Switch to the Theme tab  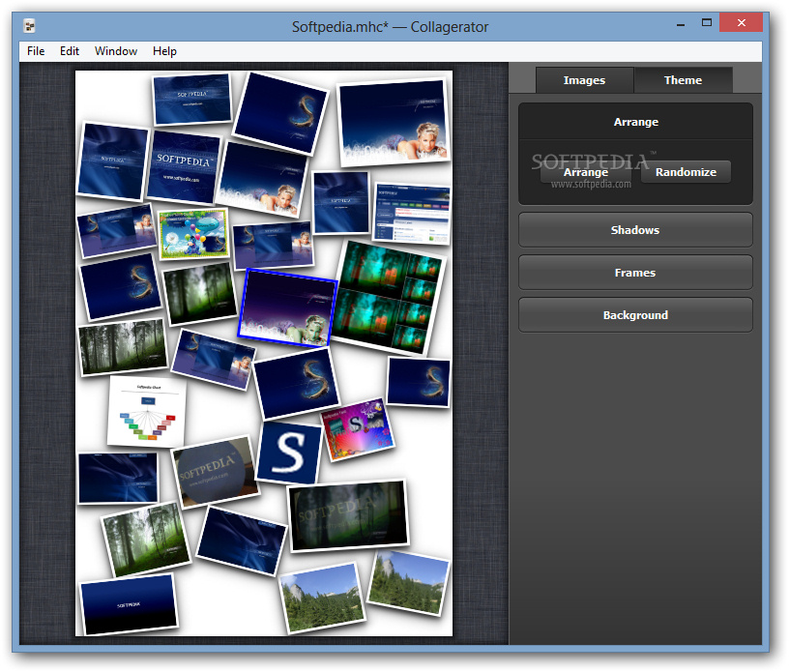point(683,80)
